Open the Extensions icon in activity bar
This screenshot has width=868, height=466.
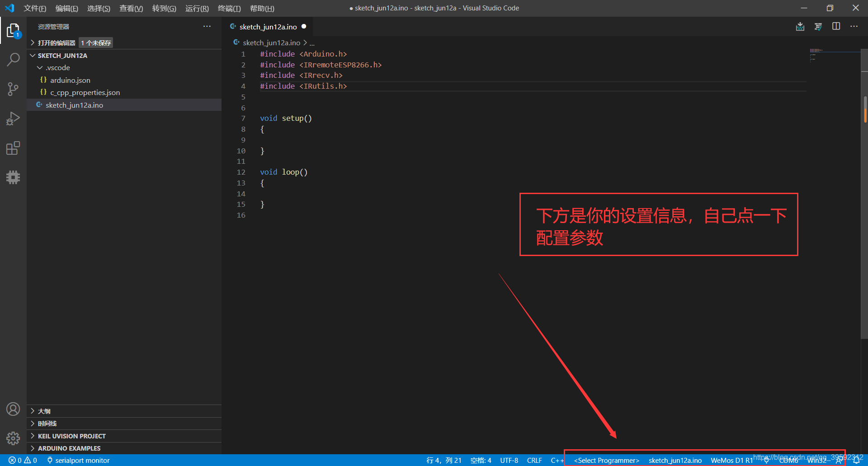[x=13, y=147]
